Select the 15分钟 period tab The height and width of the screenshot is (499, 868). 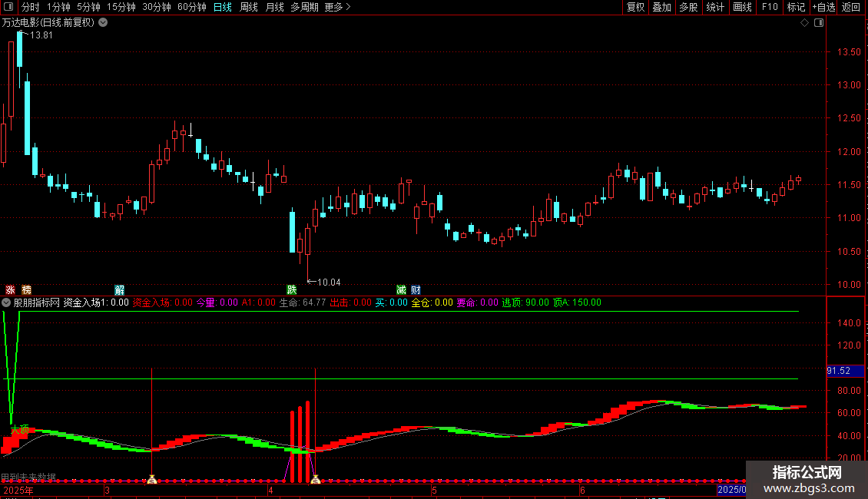(121, 7)
